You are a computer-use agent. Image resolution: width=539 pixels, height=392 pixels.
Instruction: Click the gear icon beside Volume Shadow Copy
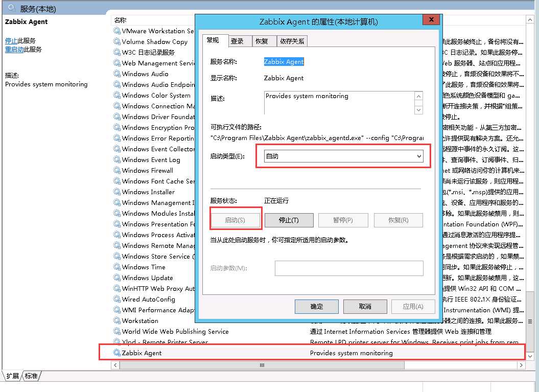click(x=117, y=41)
